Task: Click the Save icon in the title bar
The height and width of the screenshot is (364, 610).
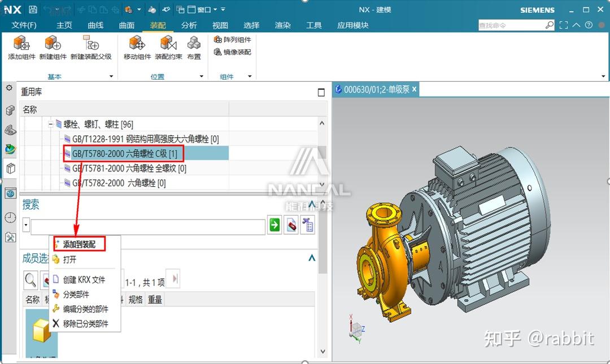Action: point(34,9)
